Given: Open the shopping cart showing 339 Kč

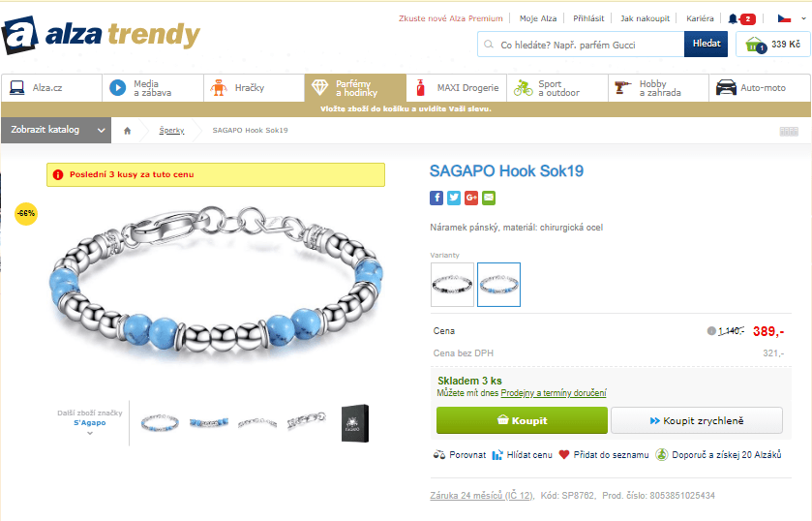Looking at the screenshot, I should [x=772, y=45].
